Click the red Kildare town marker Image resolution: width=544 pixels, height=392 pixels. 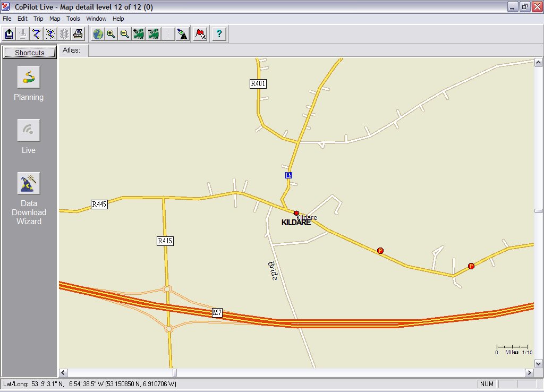tap(296, 213)
